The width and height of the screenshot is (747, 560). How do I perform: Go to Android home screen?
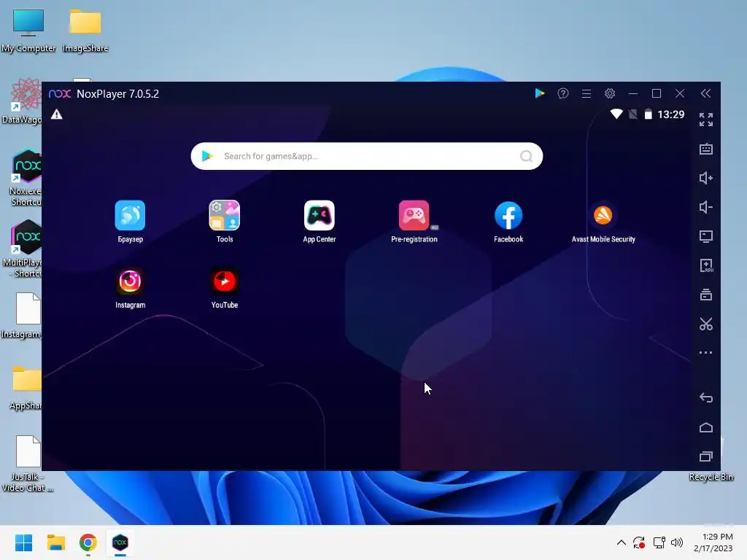pyautogui.click(x=706, y=427)
